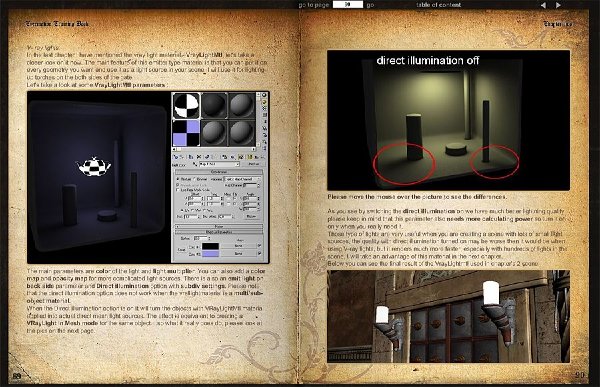Click the Swap colors button
Image resolution: width=600 pixels, height=387 pixels.
point(182,250)
